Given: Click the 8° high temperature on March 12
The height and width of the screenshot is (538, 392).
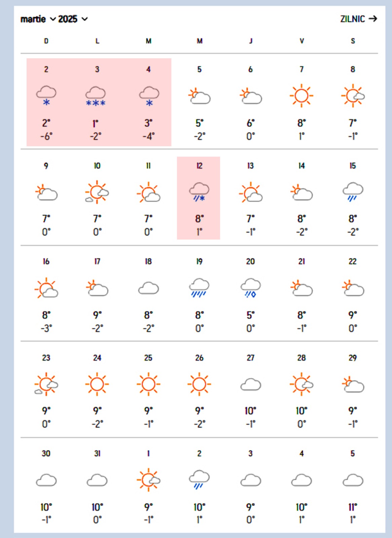Looking at the screenshot, I should point(199,219).
